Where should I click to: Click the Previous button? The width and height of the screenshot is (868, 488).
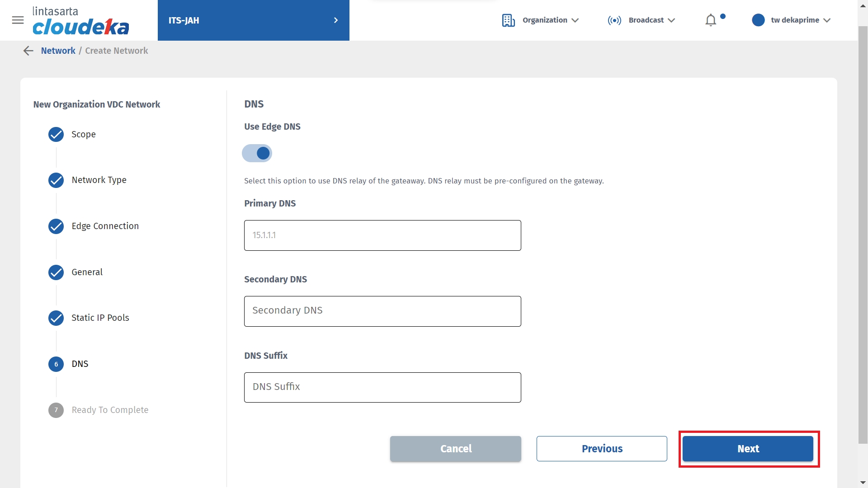coord(602,449)
